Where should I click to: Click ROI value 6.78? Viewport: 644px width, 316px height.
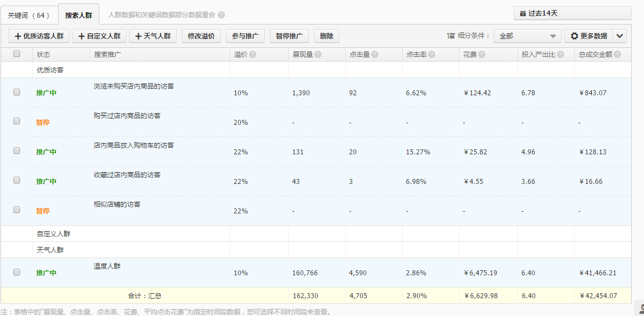click(x=528, y=93)
